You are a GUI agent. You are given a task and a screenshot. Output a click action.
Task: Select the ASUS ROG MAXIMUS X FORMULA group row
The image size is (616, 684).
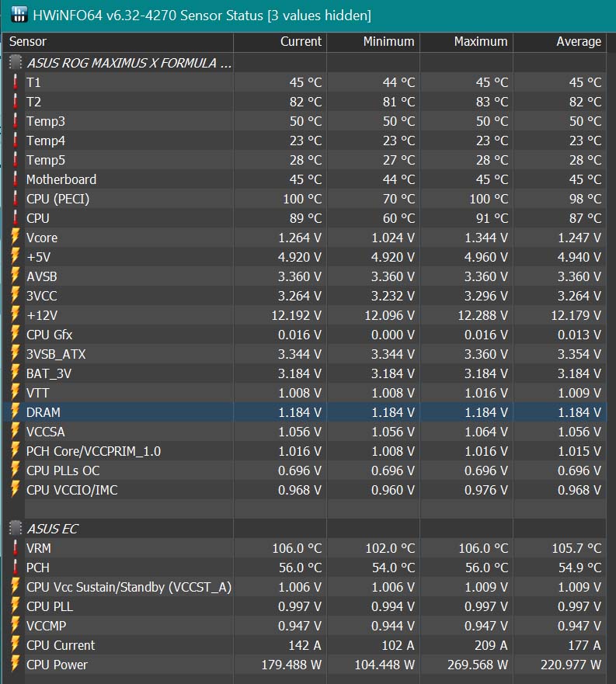click(305, 63)
